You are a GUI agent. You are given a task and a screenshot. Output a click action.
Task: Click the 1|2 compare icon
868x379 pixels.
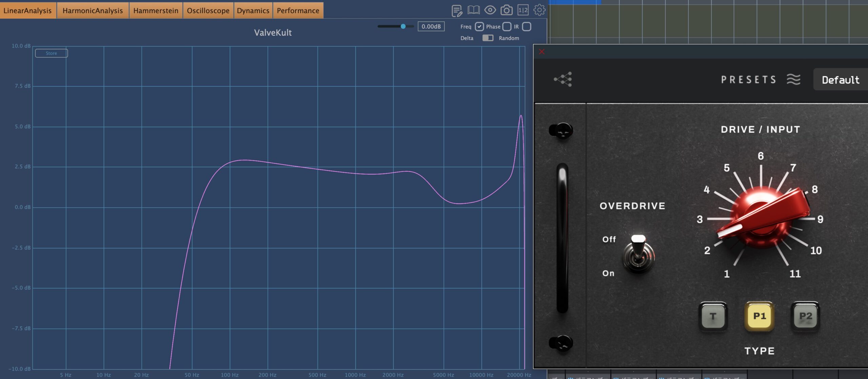click(523, 10)
